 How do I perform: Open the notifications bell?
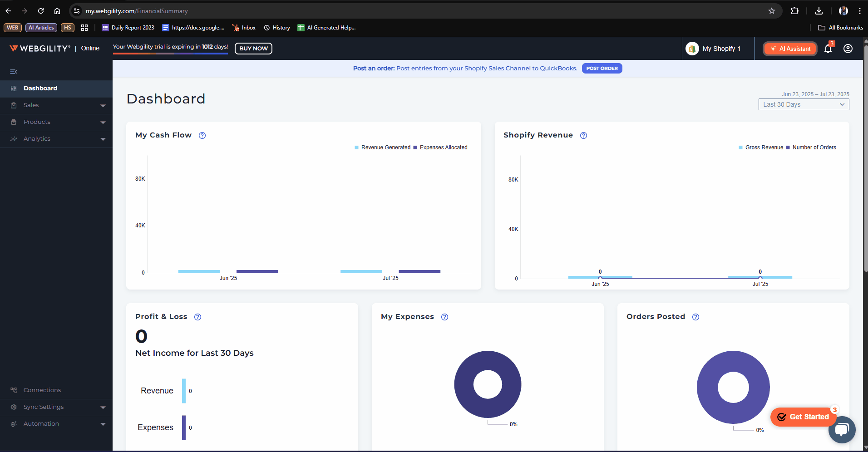point(828,49)
